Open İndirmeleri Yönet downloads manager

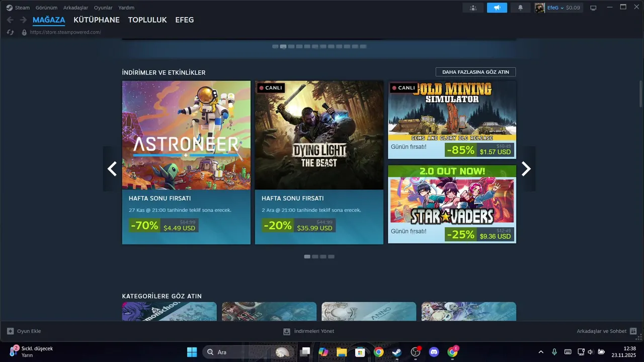point(308,331)
